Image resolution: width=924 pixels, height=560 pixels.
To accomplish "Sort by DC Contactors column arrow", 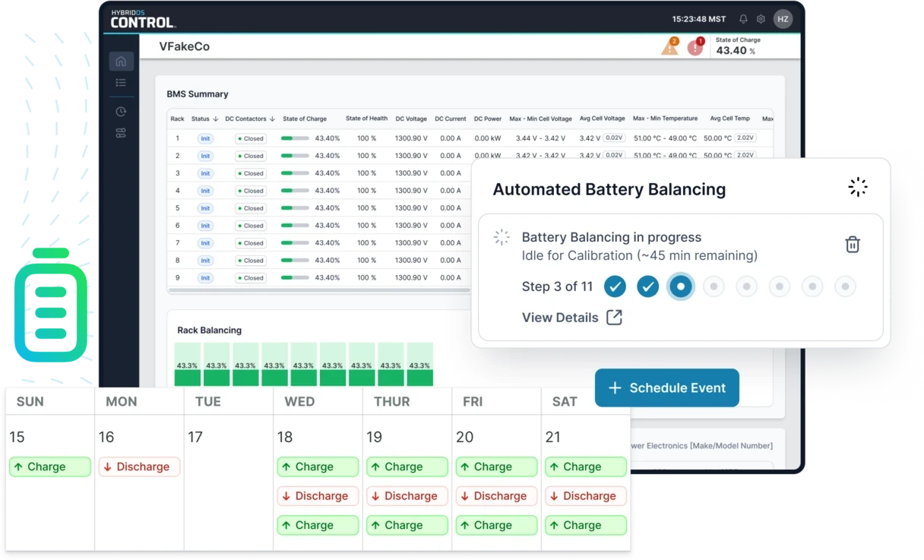I will [x=272, y=119].
